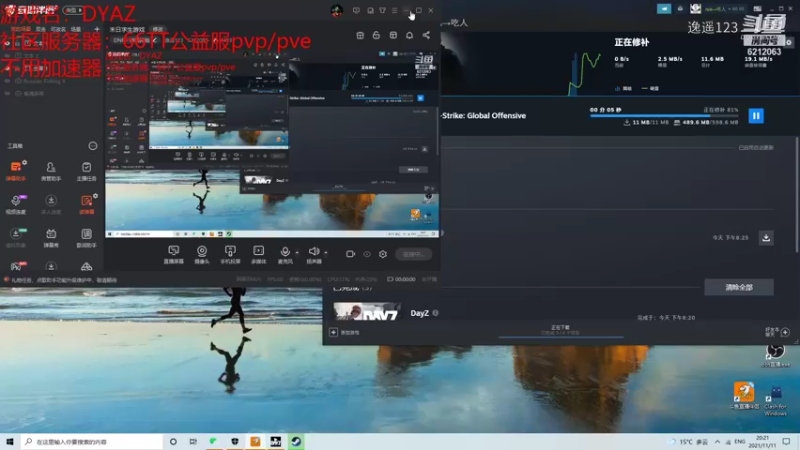Toggle the 磁盘 graph legend in Steam
This screenshot has height=450, width=800.
650,88
